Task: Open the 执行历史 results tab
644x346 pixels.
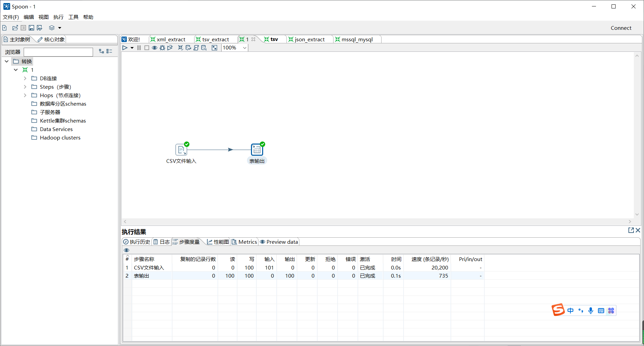Action: 137,242
